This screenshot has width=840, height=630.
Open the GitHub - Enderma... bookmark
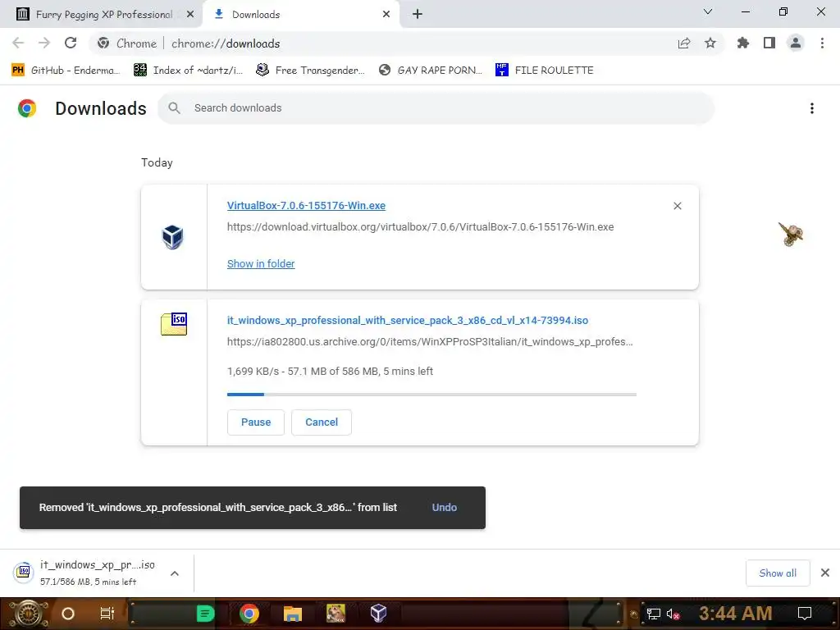coord(66,71)
